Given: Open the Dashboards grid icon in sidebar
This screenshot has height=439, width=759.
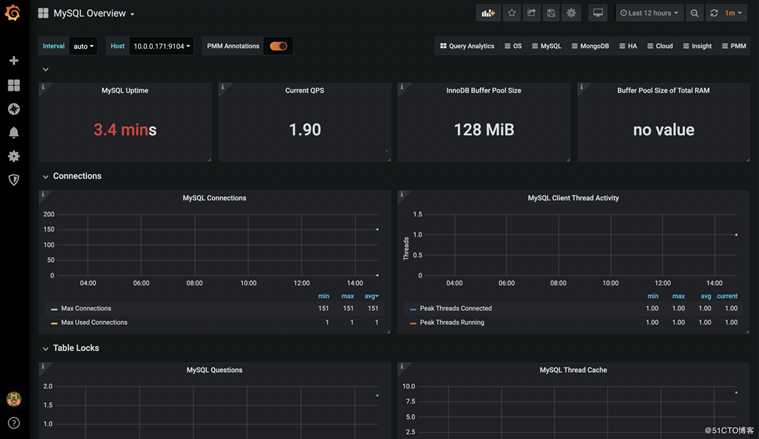Looking at the screenshot, I should (x=14, y=85).
